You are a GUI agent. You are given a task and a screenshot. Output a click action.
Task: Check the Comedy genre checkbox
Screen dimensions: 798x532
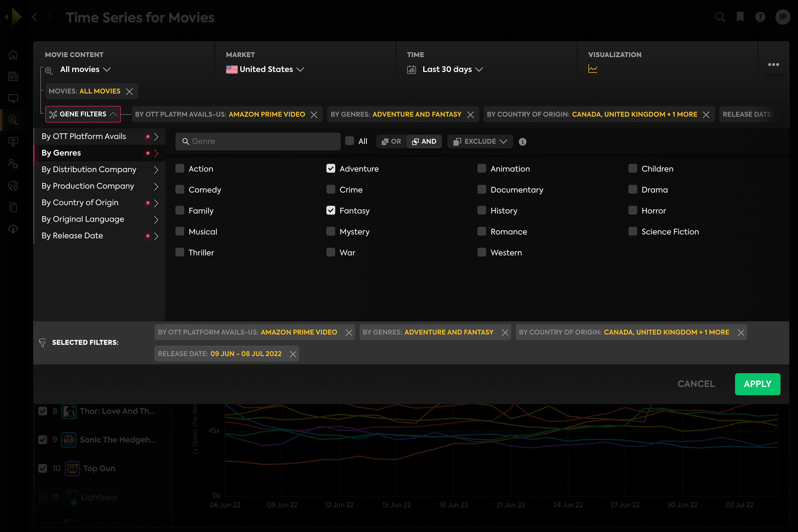[x=180, y=189]
